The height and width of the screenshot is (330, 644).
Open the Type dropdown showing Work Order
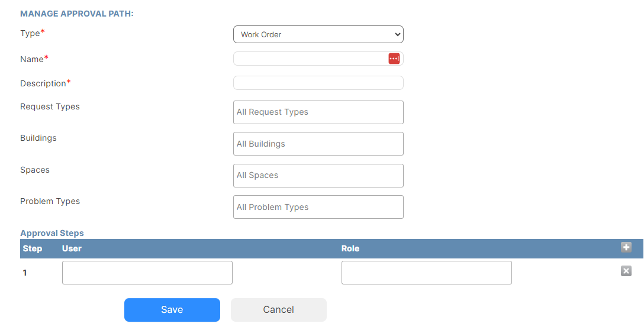click(318, 34)
